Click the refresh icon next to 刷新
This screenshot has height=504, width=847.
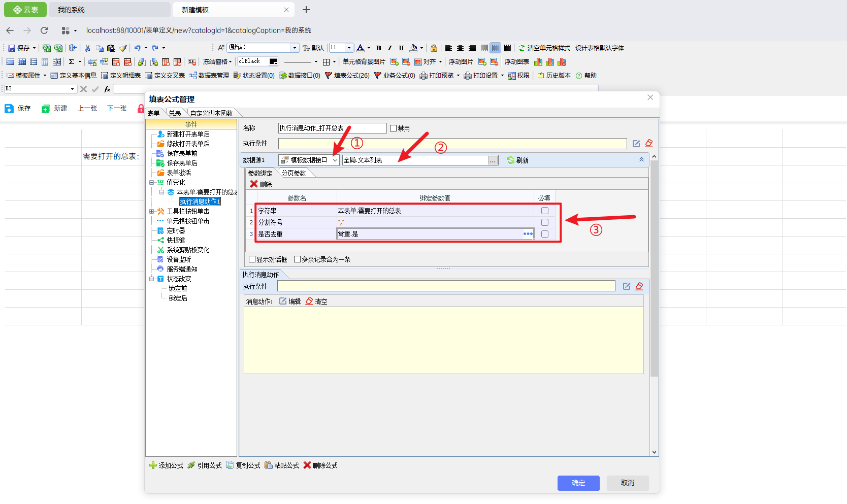(510, 160)
